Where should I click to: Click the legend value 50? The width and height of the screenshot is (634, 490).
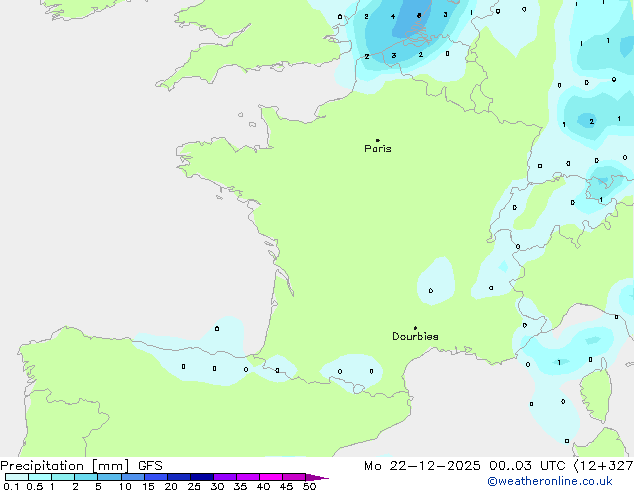(309, 486)
